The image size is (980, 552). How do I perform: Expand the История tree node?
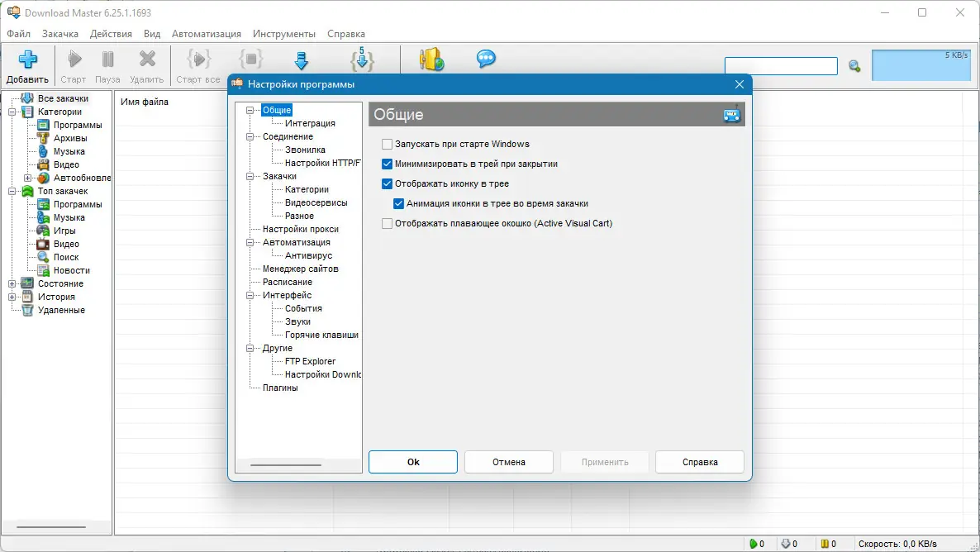click(x=12, y=297)
